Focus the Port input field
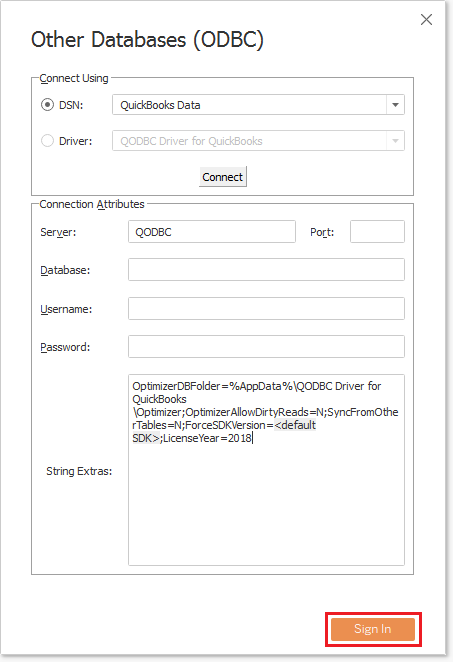The width and height of the screenshot is (453, 662). tap(377, 231)
